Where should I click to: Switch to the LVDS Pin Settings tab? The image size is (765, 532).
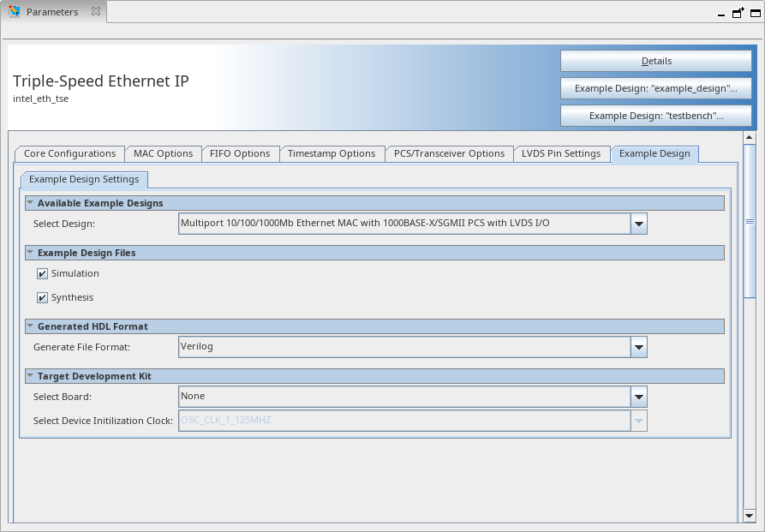561,153
